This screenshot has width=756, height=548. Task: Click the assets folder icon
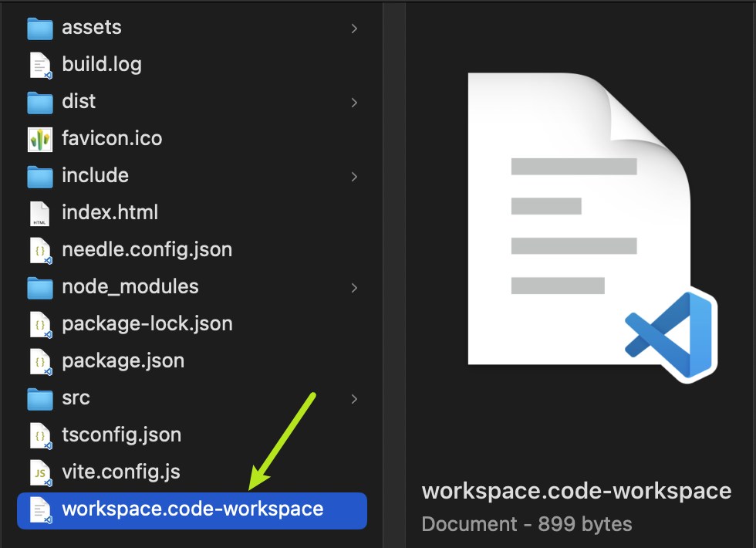pyautogui.click(x=40, y=28)
